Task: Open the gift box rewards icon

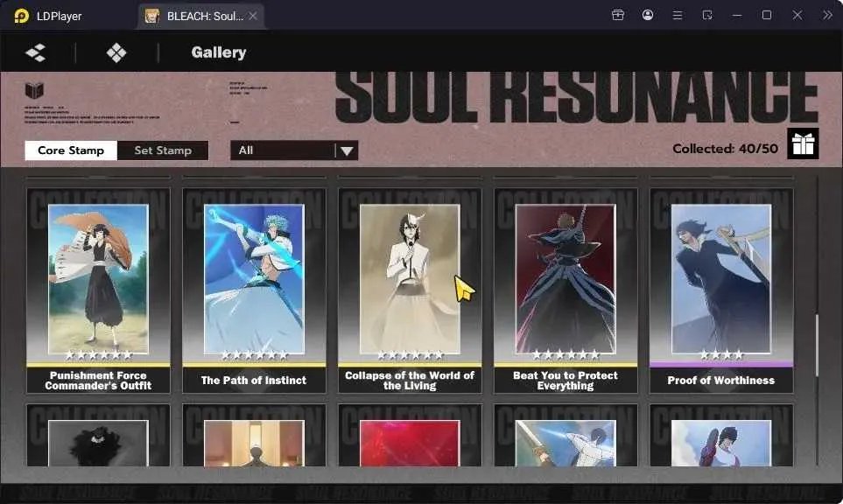Action: (803, 143)
